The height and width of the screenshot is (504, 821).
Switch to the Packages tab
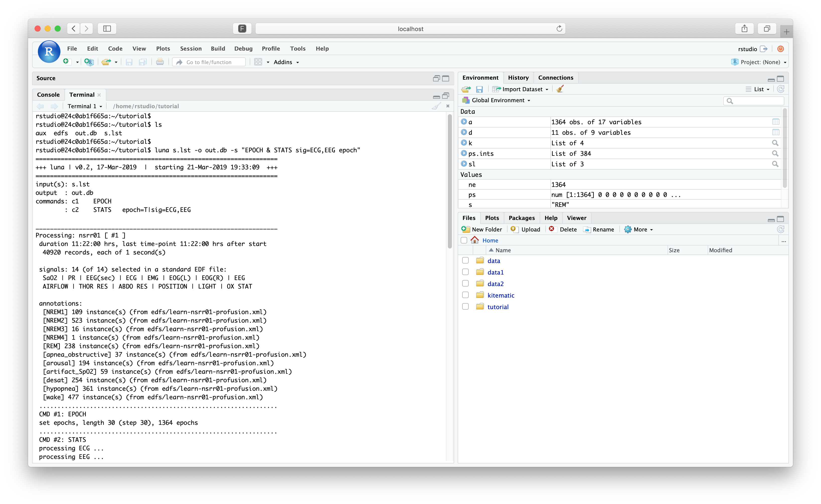[x=521, y=218]
